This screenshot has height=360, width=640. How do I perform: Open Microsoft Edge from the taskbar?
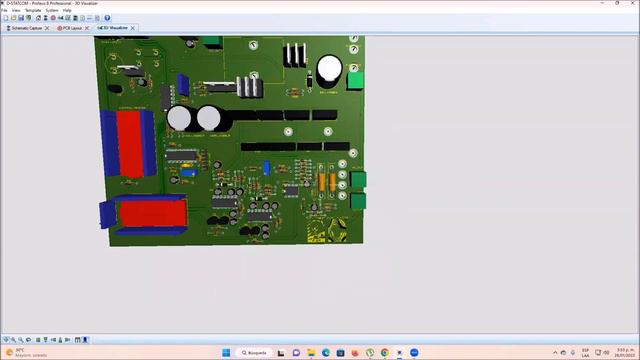click(326, 353)
